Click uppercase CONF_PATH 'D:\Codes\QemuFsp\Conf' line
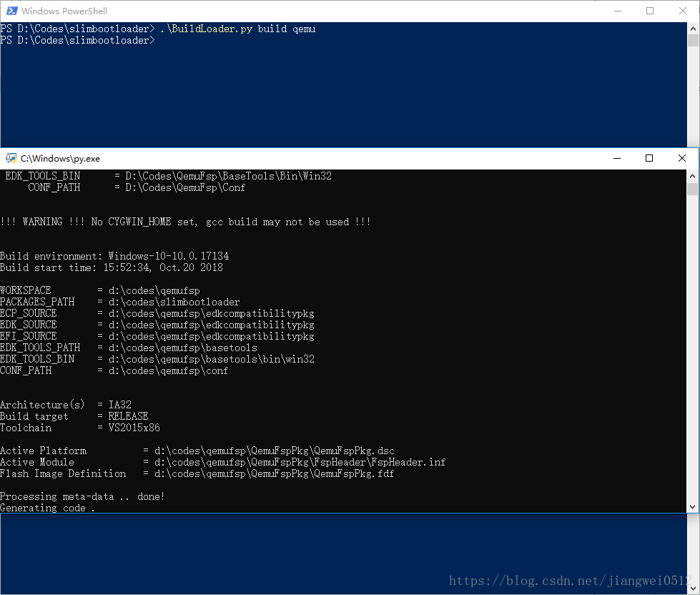Screen dimensions: 700x595 tap(137, 187)
